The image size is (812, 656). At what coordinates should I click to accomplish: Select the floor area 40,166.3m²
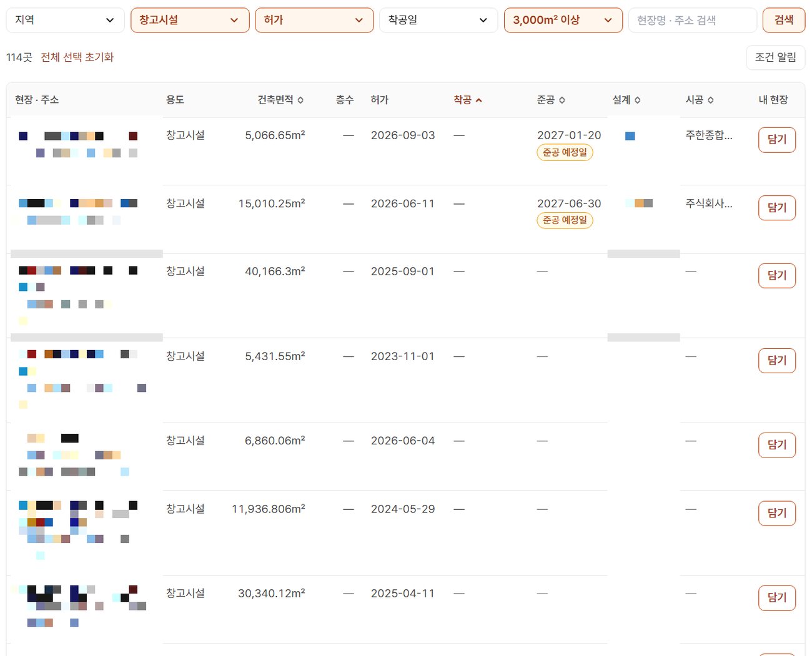point(275,272)
